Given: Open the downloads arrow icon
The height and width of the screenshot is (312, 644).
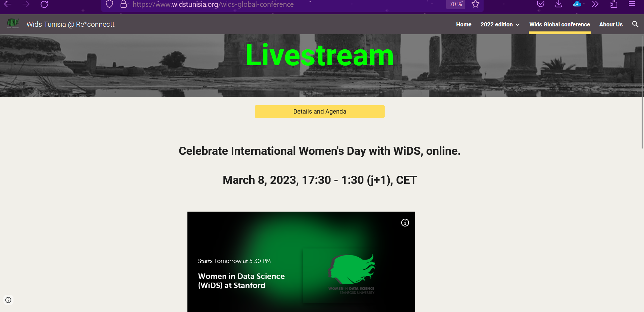Looking at the screenshot, I should point(559,4).
